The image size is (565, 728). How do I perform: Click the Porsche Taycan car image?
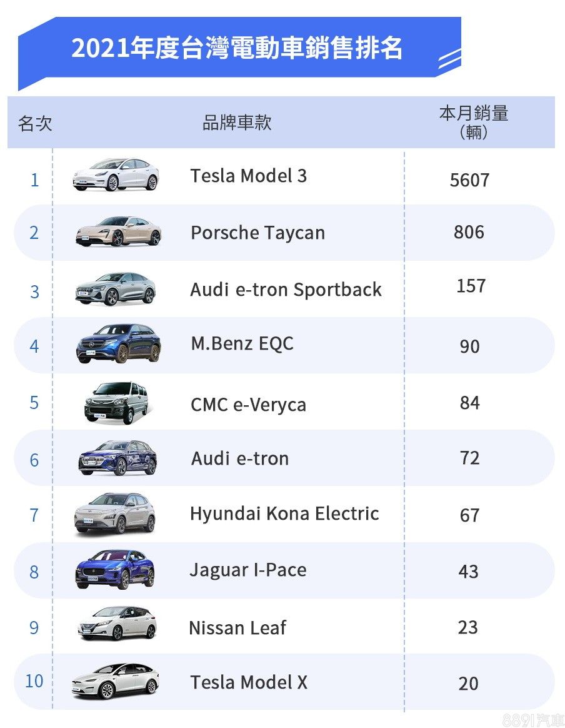(118, 231)
